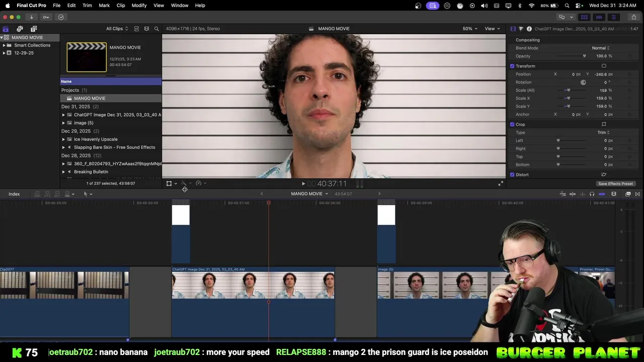Select MANGO MOVIE project thumbnail
This screenshot has height=362, width=644.
(87, 57)
